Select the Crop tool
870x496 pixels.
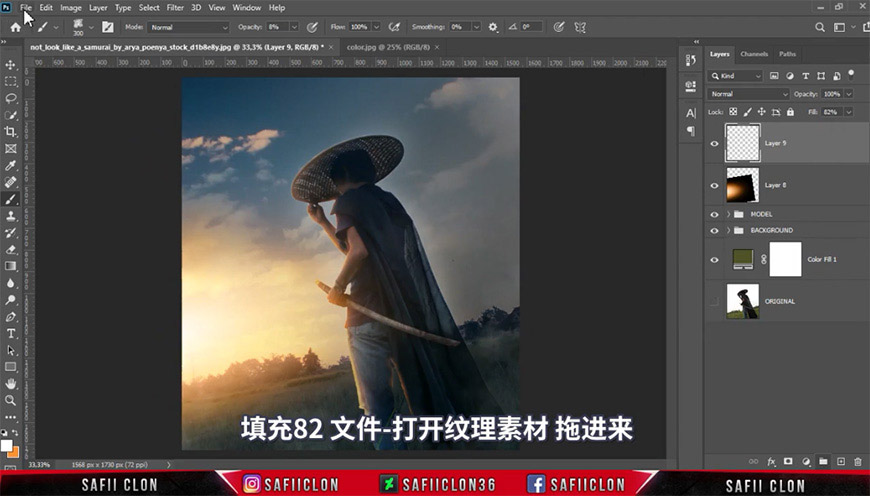point(11,132)
